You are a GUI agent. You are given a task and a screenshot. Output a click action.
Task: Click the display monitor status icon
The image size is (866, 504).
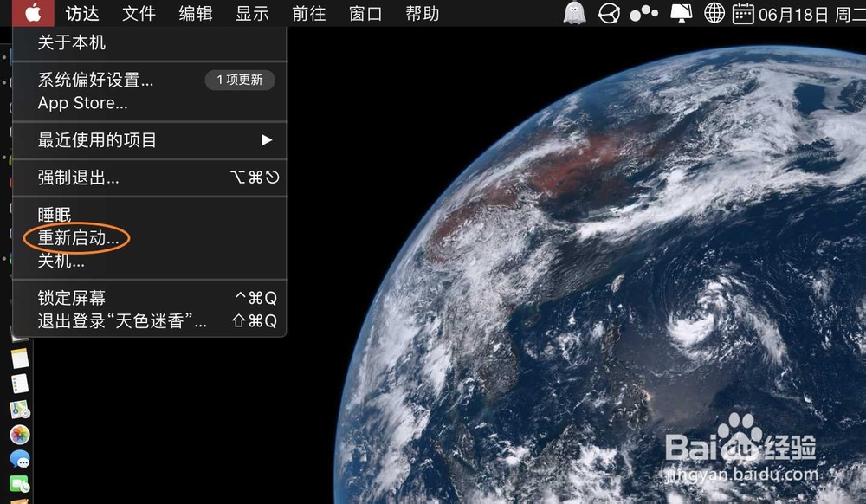681,13
